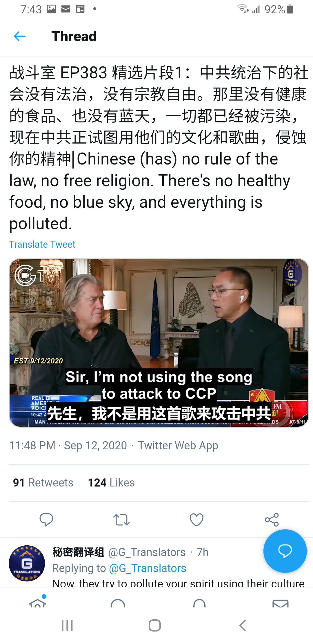The height and width of the screenshot is (644, 313).
Task: Tap the blue floating reply button
Action: [285, 551]
